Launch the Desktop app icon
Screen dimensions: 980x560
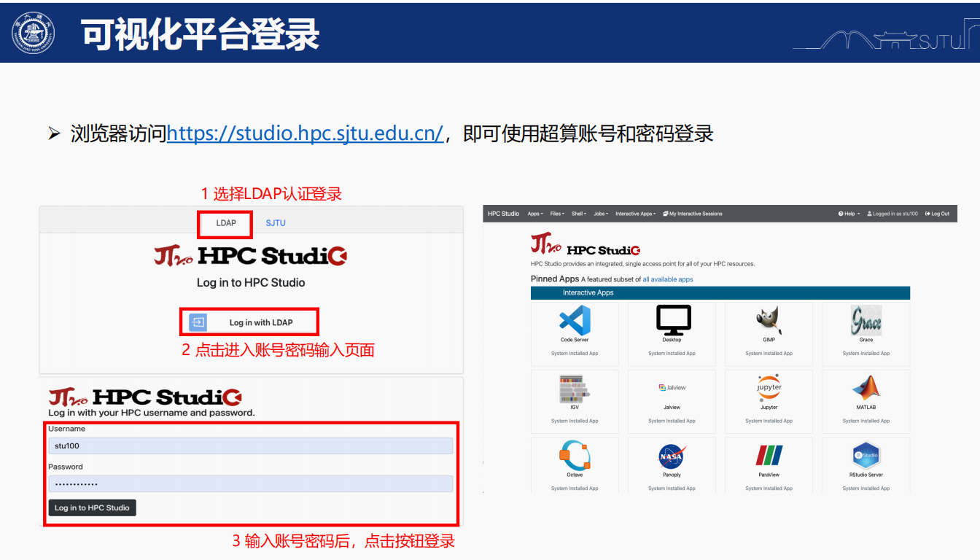[673, 320]
